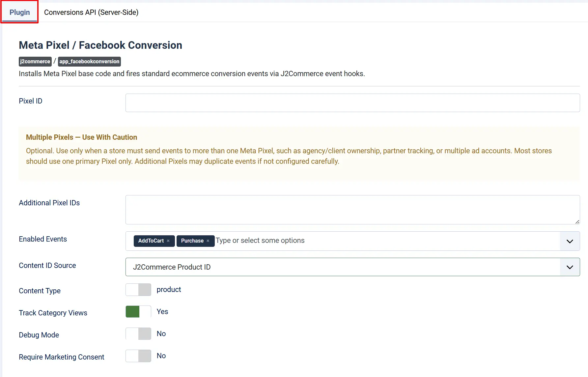Turn off Track Category Views toggle
The height and width of the screenshot is (377, 588).
[x=138, y=312]
